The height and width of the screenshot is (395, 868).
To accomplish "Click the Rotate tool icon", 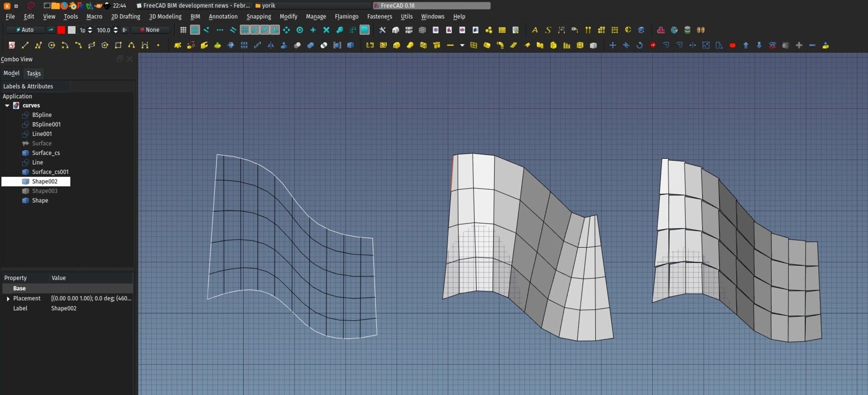I will point(639,45).
